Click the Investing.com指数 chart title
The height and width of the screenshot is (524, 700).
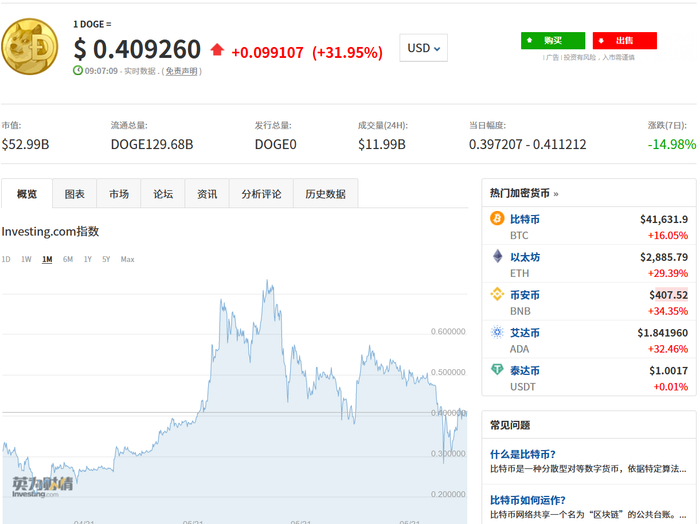(50, 231)
